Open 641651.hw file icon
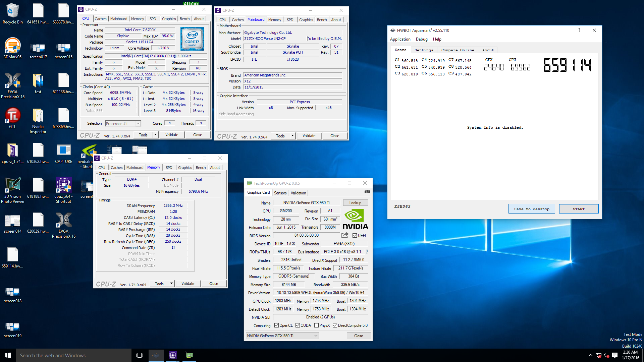Screen dimensions: 644x362 [38, 13]
